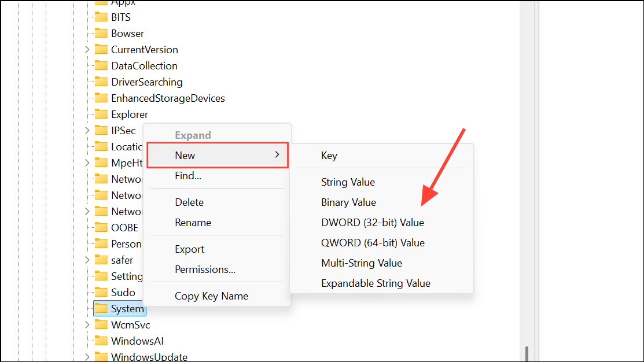This screenshot has height=362, width=644.
Task: Expand the CurrentVersion tree node
Action: pos(86,49)
